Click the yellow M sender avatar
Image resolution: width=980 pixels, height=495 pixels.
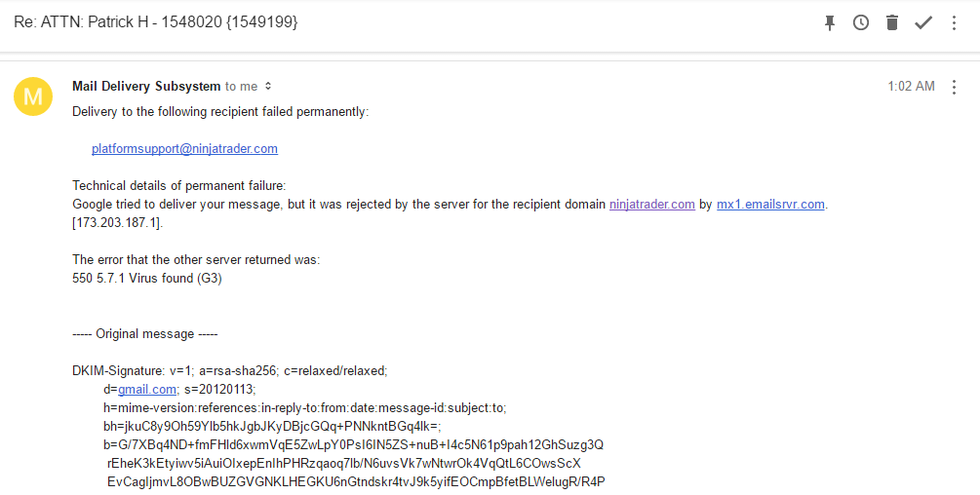tap(33, 95)
